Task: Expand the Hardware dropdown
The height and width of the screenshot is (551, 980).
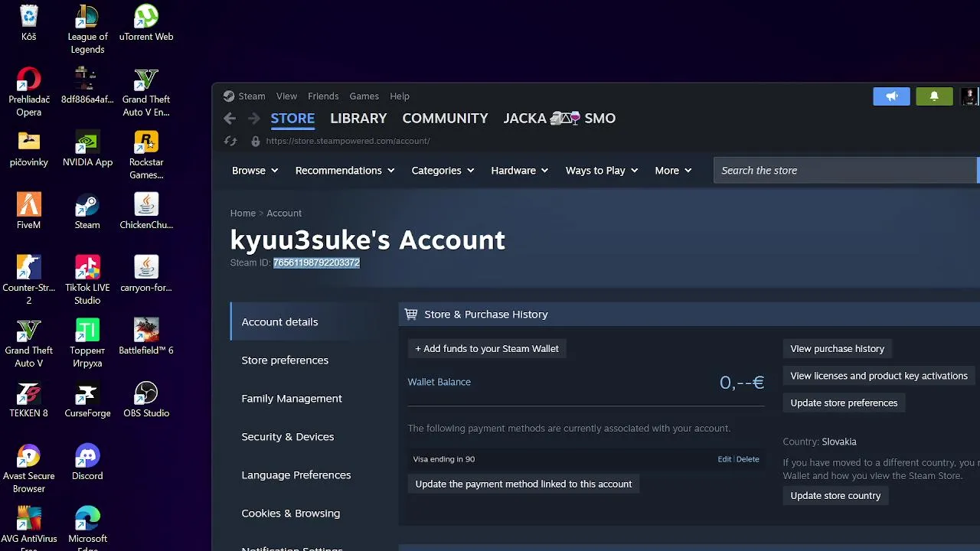Action: click(x=520, y=171)
